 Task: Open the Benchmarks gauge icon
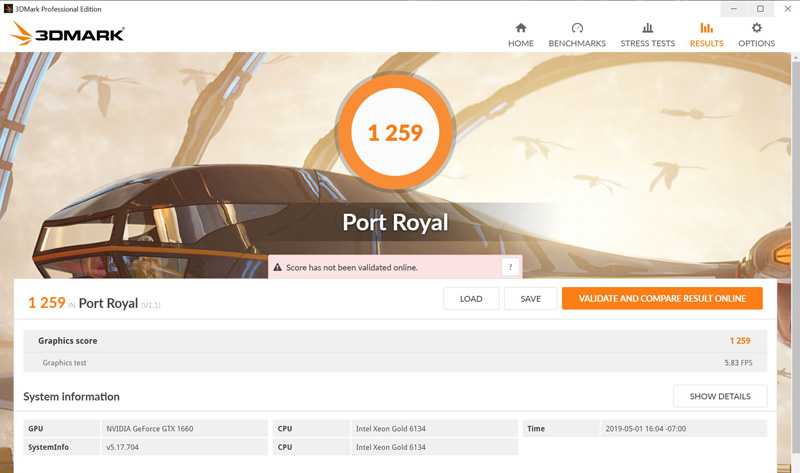coord(577,28)
